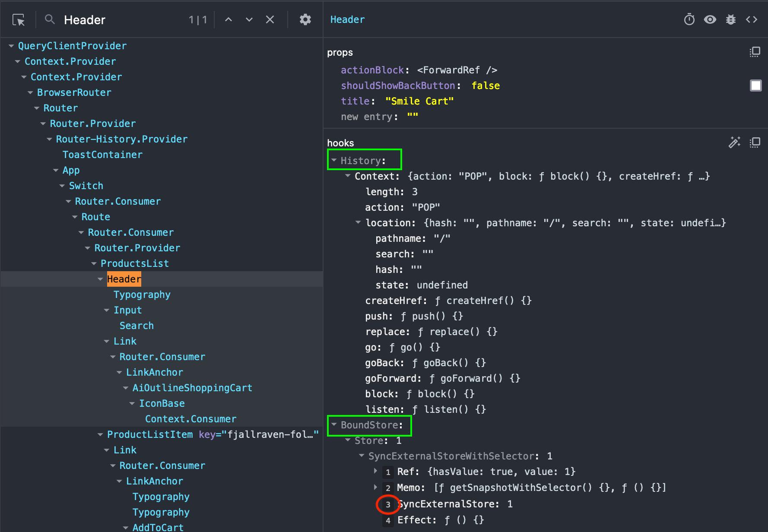
Task: Select the Search component
Action: pyautogui.click(x=136, y=326)
